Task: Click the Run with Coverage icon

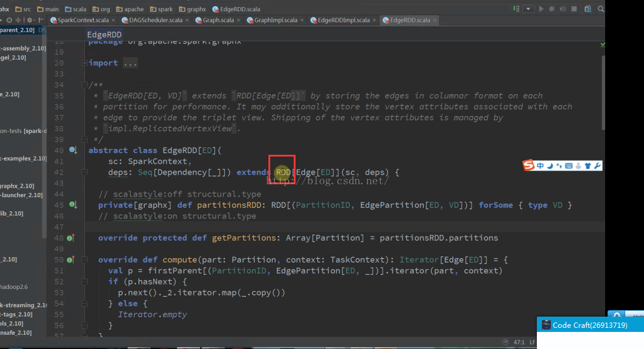Action: (x=563, y=9)
